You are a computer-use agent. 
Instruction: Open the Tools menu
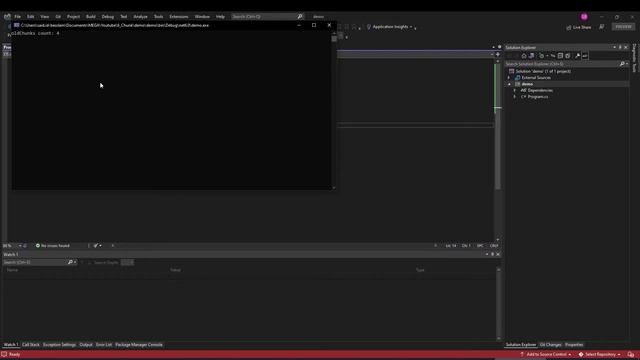158,17
